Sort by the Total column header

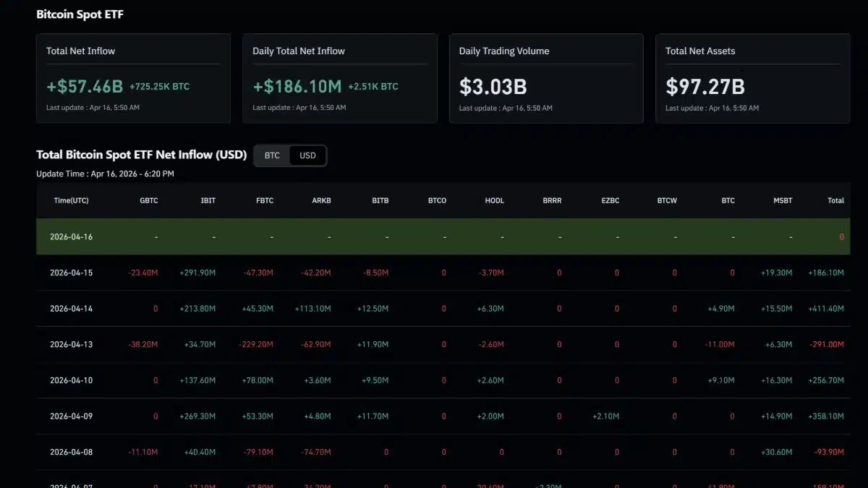pos(835,200)
